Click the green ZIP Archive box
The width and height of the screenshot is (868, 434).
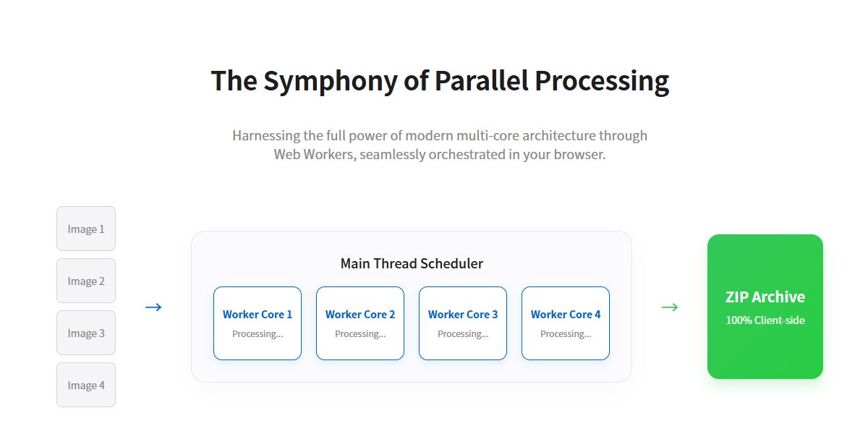(x=765, y=307)
